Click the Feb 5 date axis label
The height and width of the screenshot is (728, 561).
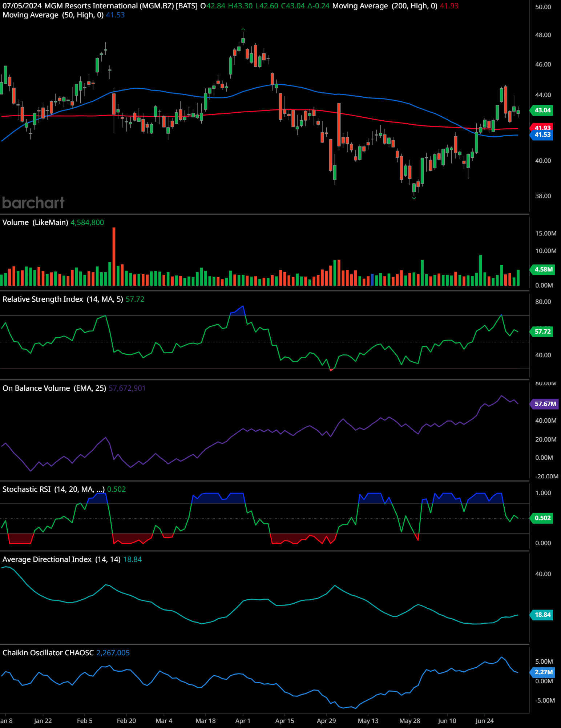click(x=85, y=721)
